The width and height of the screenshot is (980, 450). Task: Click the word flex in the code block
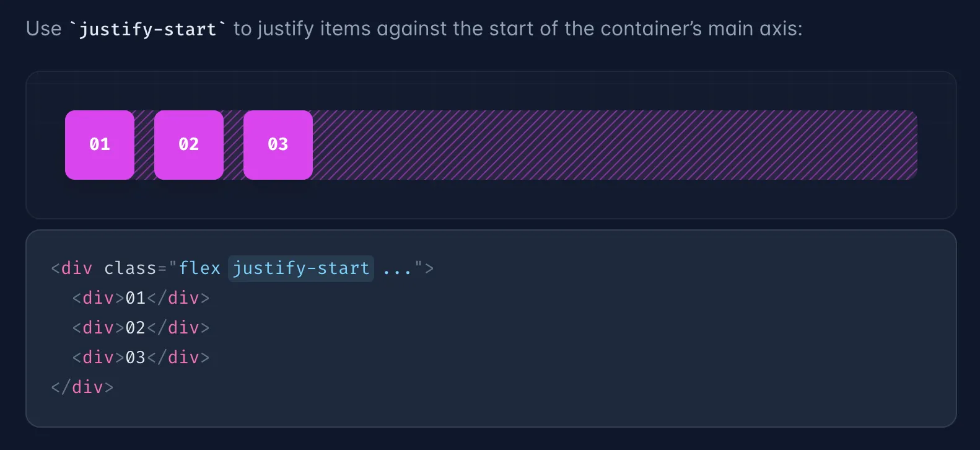(x=199, y=268)
